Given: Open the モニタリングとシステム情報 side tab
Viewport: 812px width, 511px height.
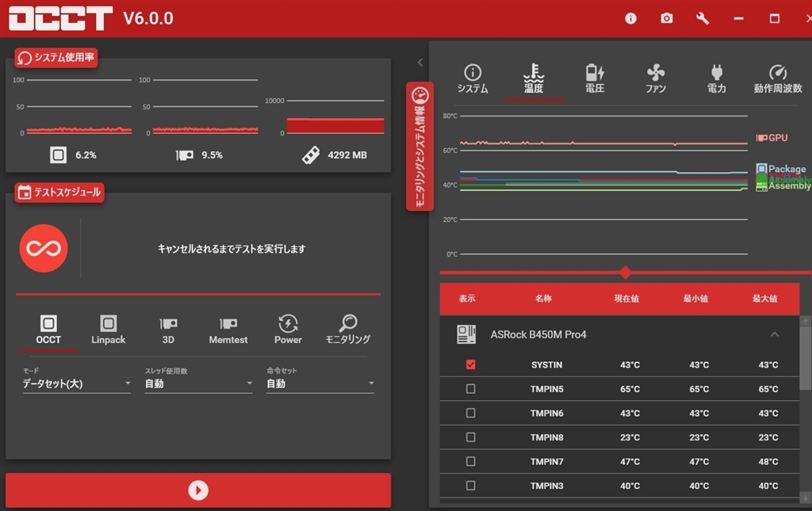Looking at the screenshot, I should click(420, 147).
